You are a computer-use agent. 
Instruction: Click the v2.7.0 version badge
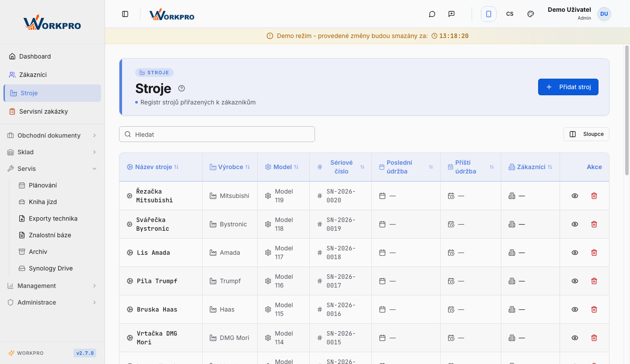click(85, 353)
